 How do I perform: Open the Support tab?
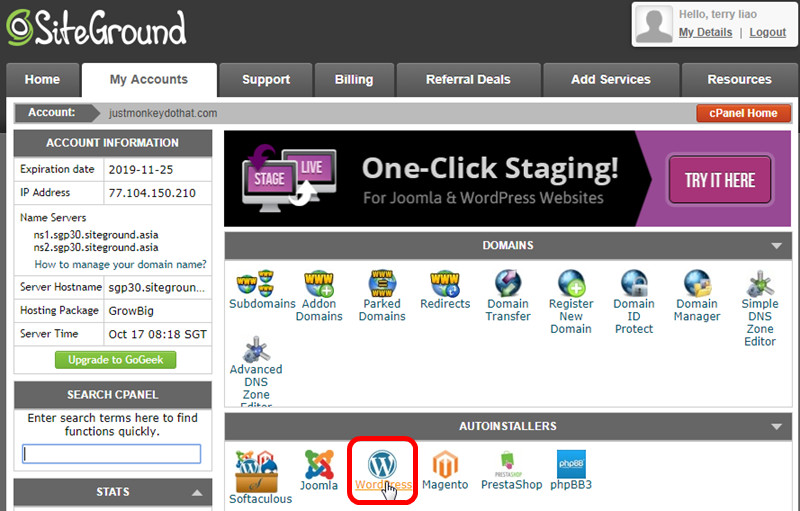point(266,80)
